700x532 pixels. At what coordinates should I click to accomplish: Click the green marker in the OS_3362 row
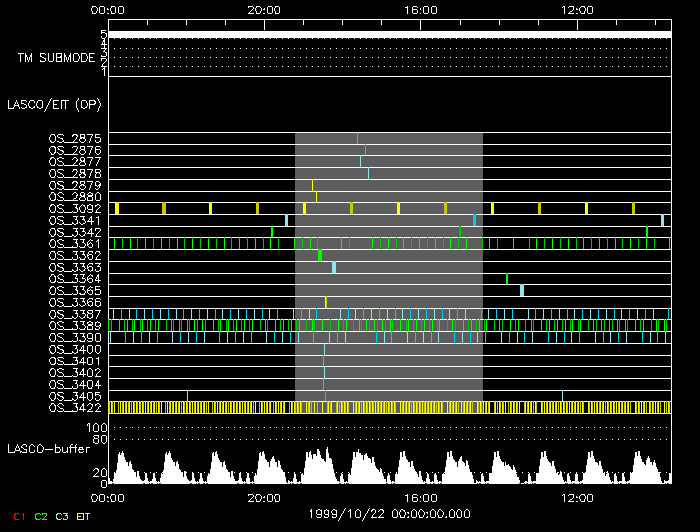click(x=320, y=255)
